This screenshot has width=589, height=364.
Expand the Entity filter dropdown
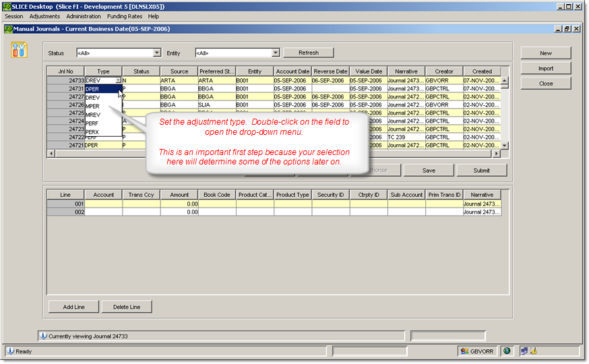[276, 53]
